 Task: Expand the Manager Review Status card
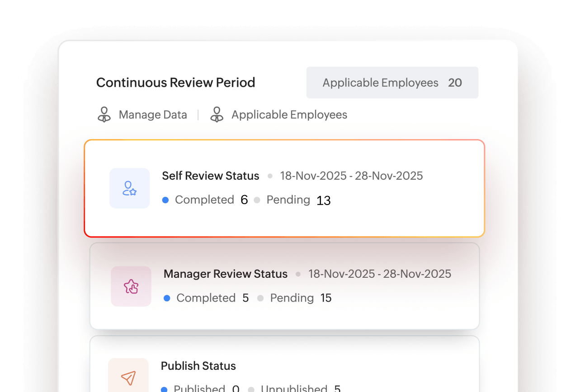(x=284, y=285)
